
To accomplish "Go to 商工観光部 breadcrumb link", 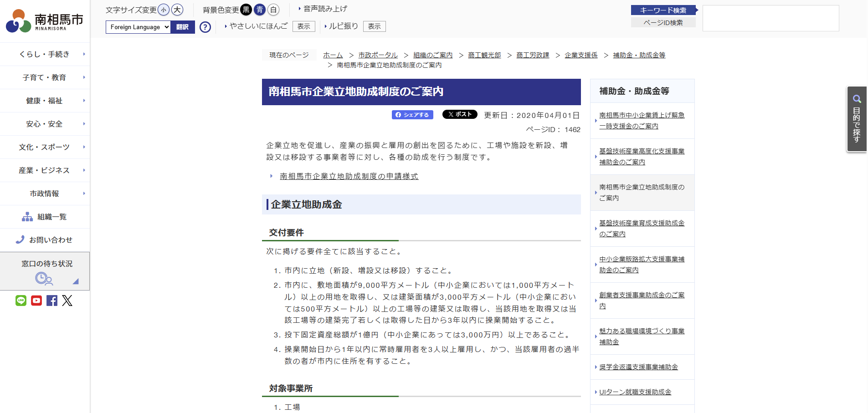I will point(484,55).
